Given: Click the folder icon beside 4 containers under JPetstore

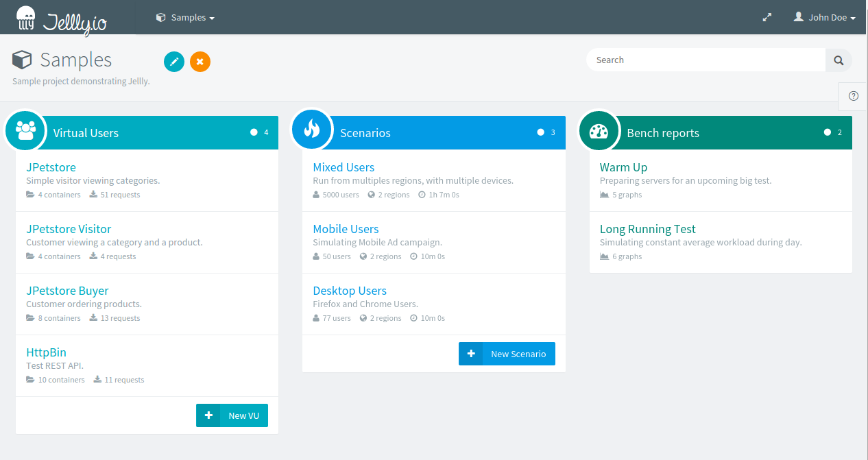Looking at the screenshot, I should [30, 195].
